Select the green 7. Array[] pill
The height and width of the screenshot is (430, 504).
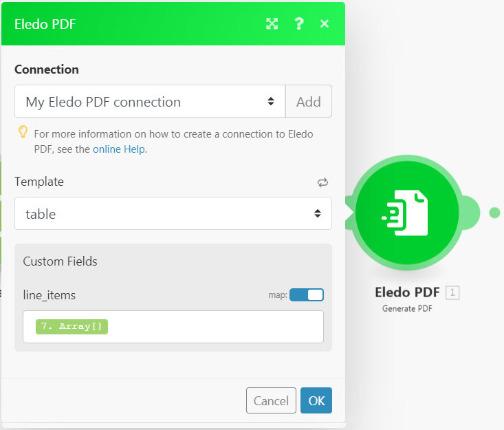tap(72, 327)
